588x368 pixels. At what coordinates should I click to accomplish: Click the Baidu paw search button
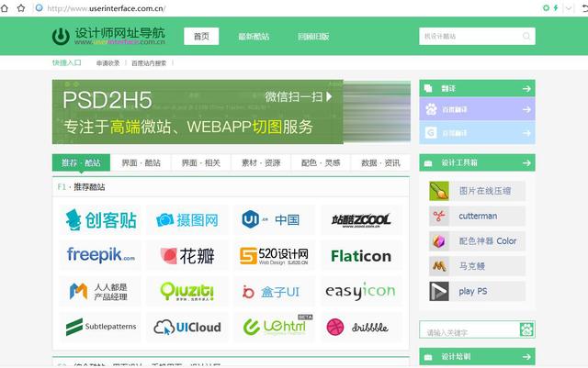click(x=526, y=329)
